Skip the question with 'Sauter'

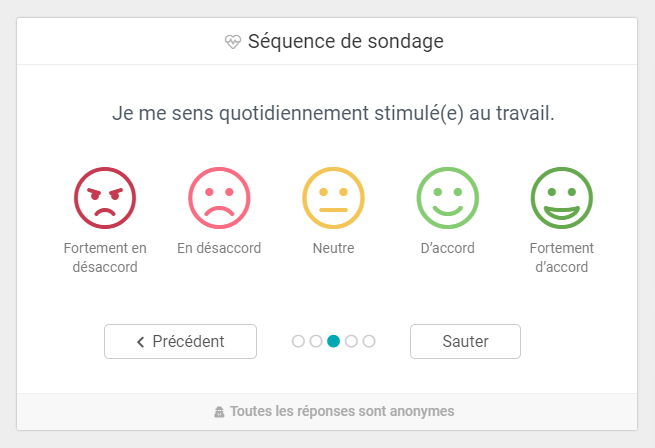465,341
